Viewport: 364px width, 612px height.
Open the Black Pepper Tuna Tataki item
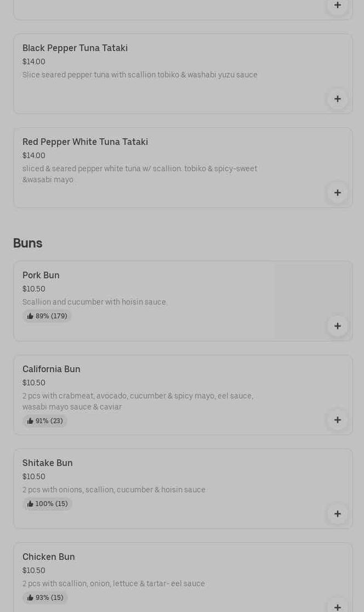(x=75, y=48)
